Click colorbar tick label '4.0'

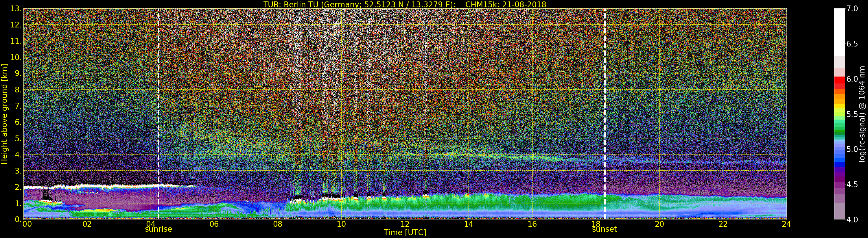(852, 220)
